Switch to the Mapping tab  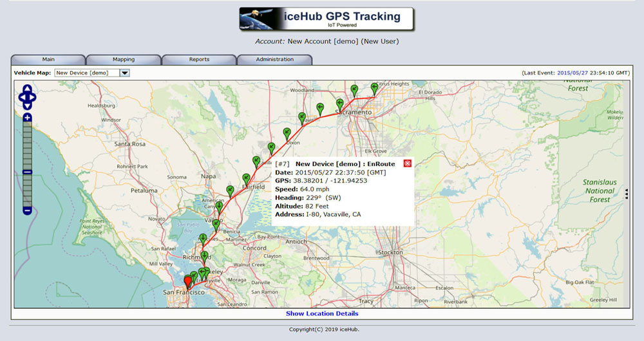[124, 59]
